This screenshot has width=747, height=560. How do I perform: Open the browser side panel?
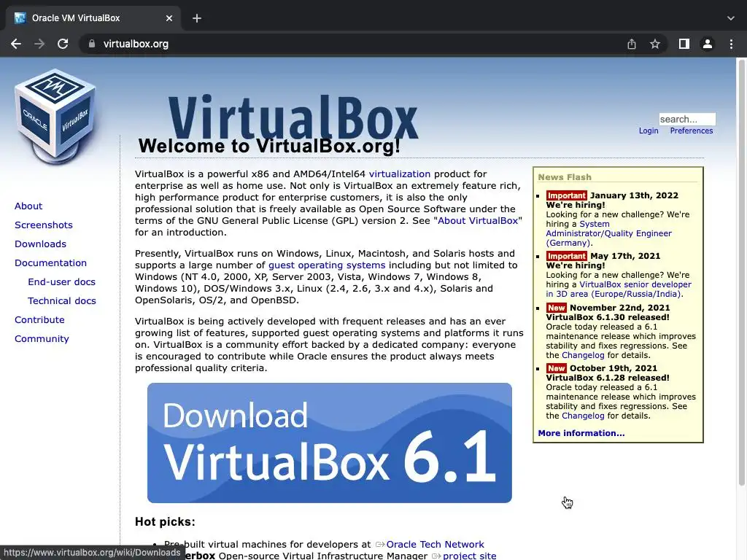click(x=684, y=44)
